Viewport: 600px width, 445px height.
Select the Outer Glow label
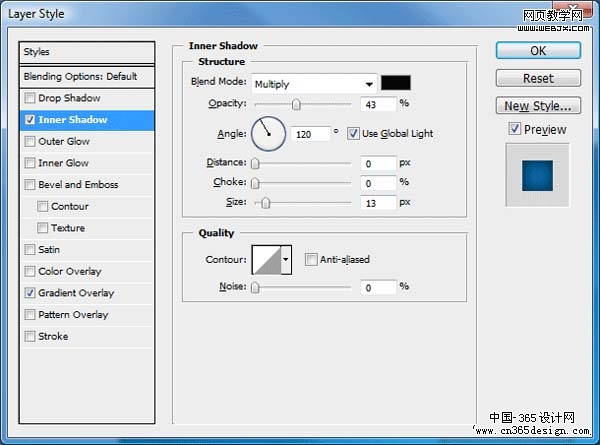(x=64, y=141)
